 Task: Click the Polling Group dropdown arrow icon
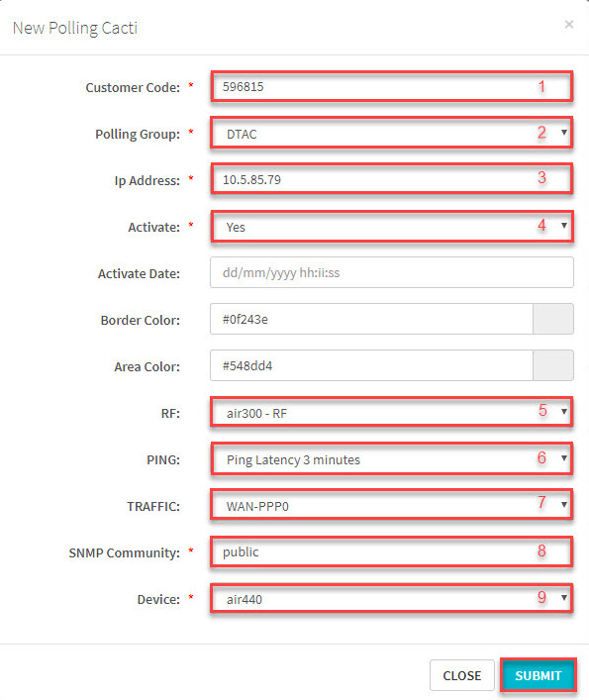564,132
